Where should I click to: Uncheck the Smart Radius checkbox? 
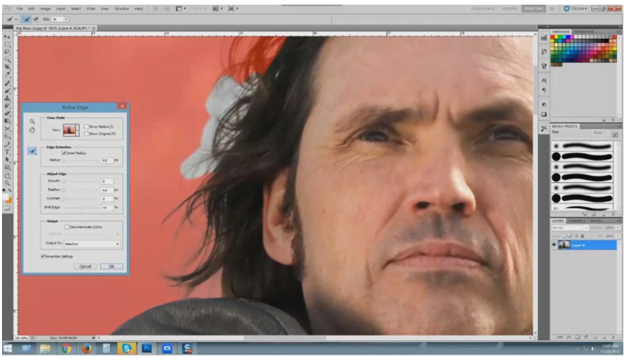pos(64,153)
